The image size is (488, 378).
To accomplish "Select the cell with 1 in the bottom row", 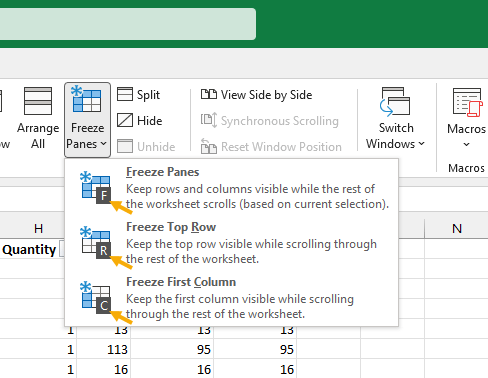I will 38,369.
